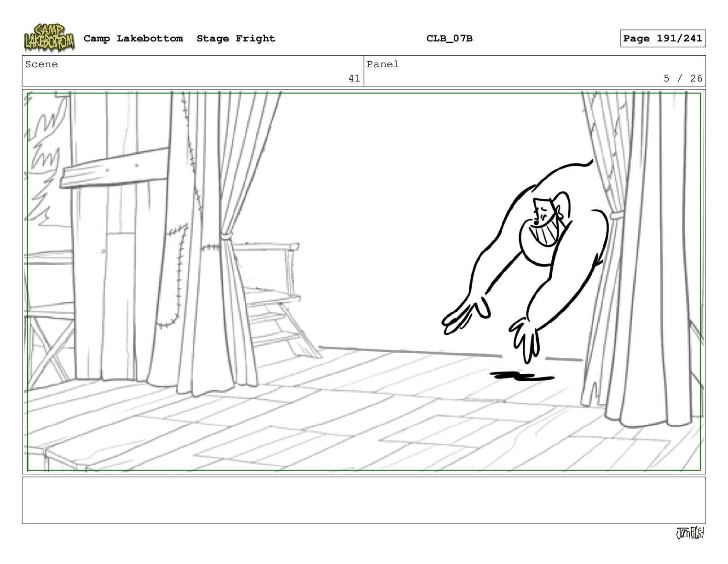Click the 'Jam Filled' signature logo
This screenshot has width=728, height=564.
pyautogui.click(x=690, y=533)
